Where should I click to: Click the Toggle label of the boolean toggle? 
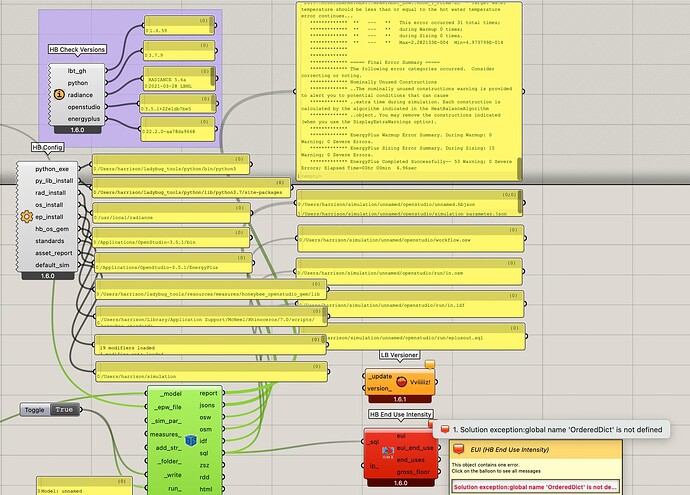(x=34, y=410)
